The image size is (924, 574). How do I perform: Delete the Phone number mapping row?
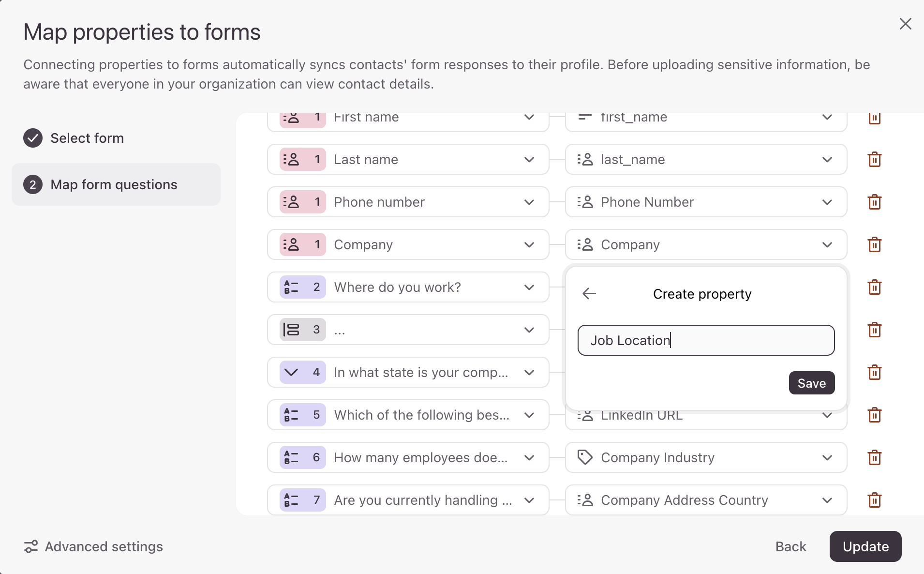click(874, 202)
